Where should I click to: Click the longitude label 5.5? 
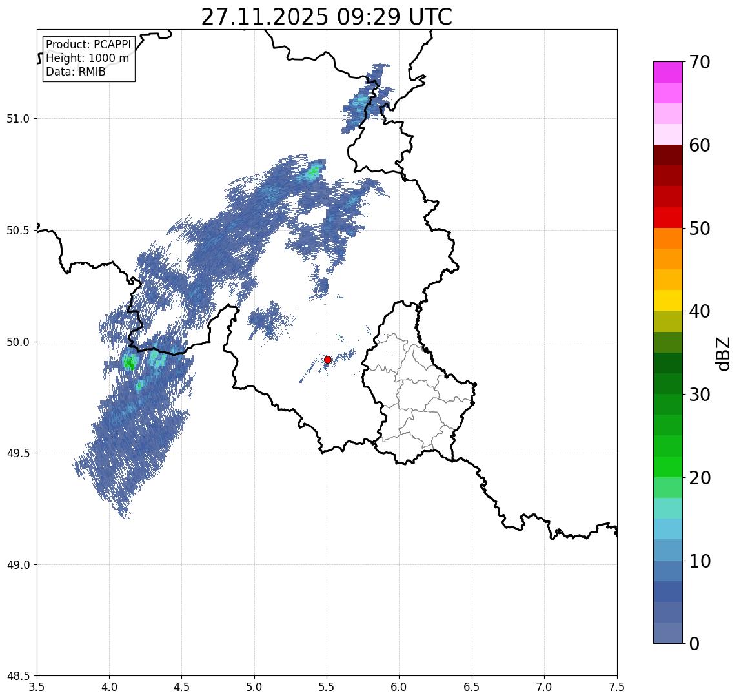327,687
